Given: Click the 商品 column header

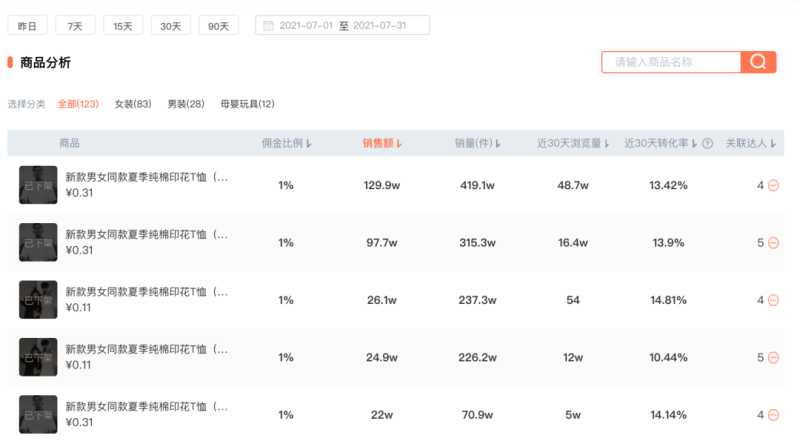Looking at the screenshot, I should [69, 143].
